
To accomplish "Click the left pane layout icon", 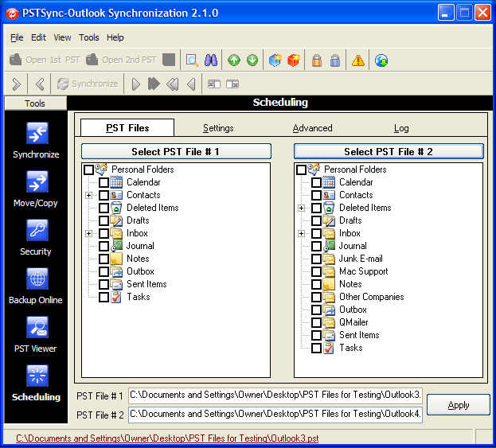I will 214,84.
